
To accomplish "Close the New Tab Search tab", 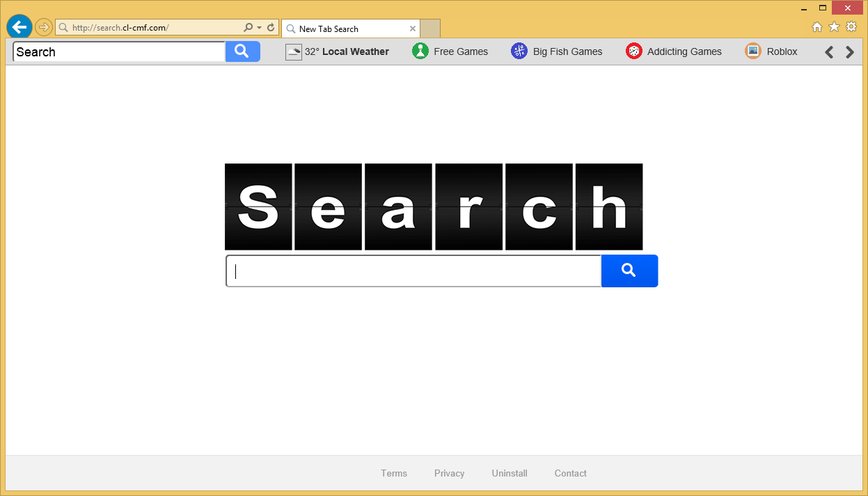I will click(413, 29).
